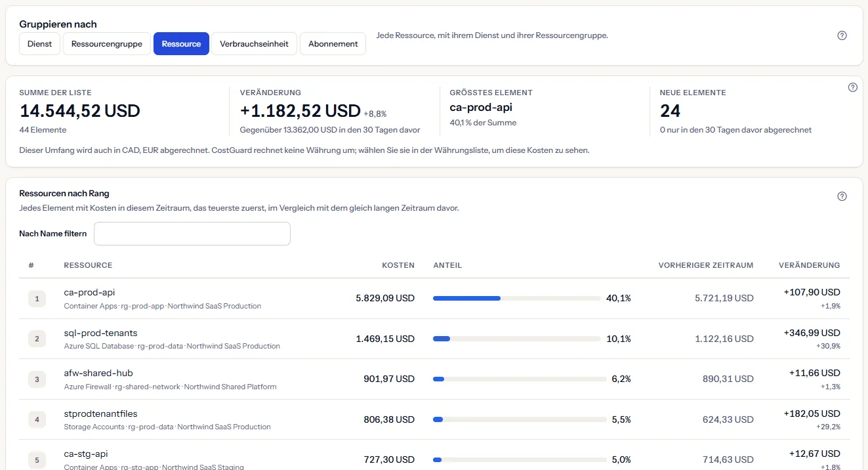Click the 1.469,15 USD cost value
Viewport: 868px width, 470px height.
[385, 339]
